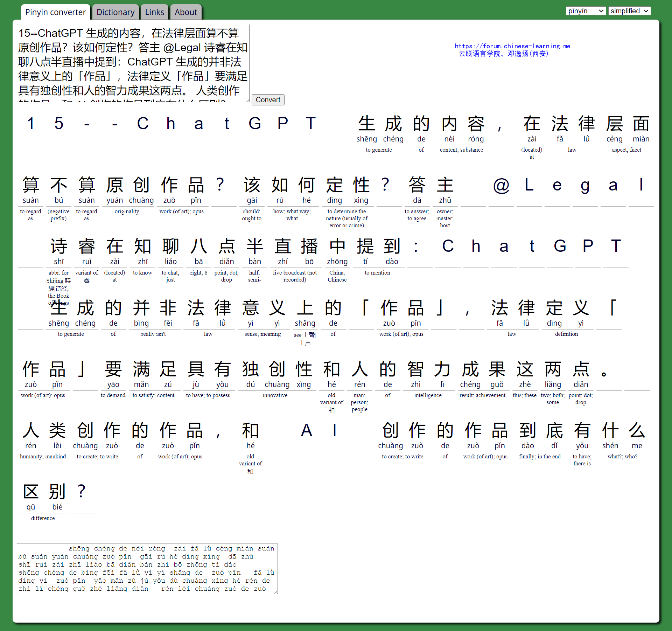Image resolution: width=672 pixels, height=631 pixels.
Task: Click the definition 'half; semi-'
Action: pos(254,276)
